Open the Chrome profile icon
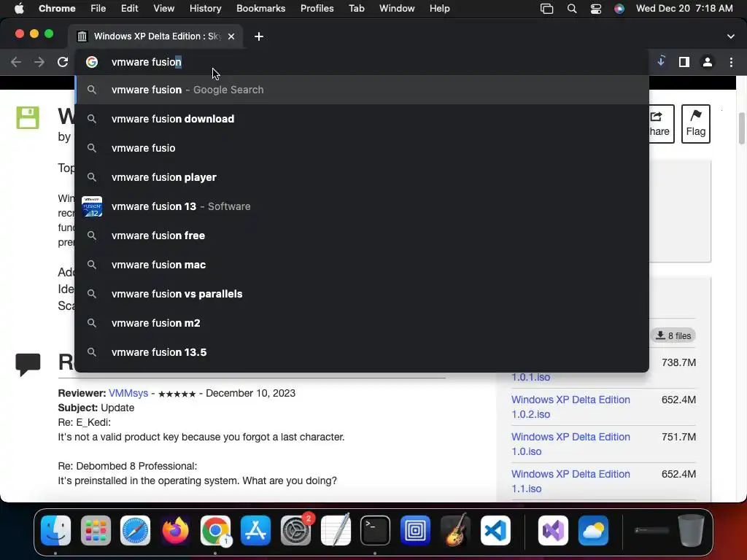 708,62
